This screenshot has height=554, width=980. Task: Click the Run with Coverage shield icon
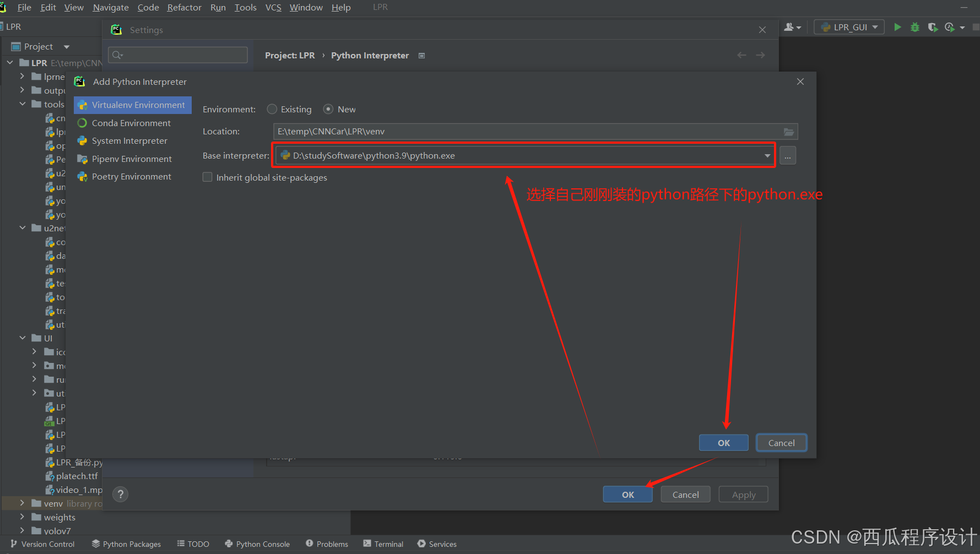pos(932,27)
